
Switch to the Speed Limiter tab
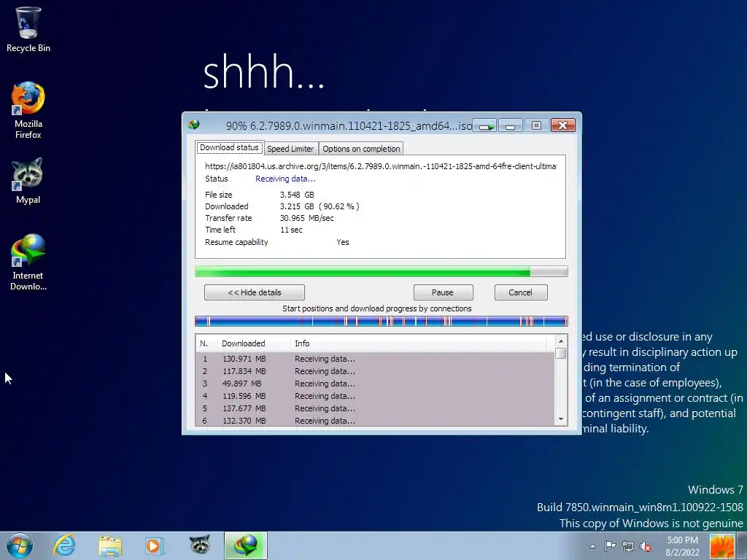(290, 149)
